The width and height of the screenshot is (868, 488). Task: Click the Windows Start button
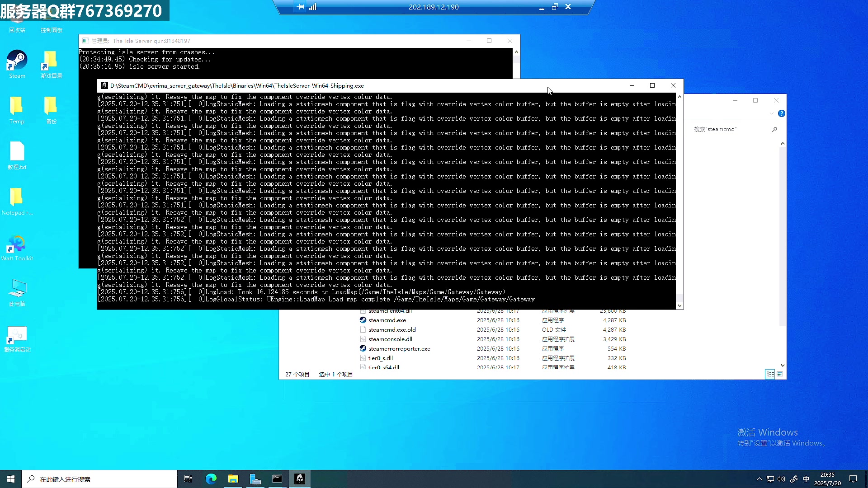[11, 479]
